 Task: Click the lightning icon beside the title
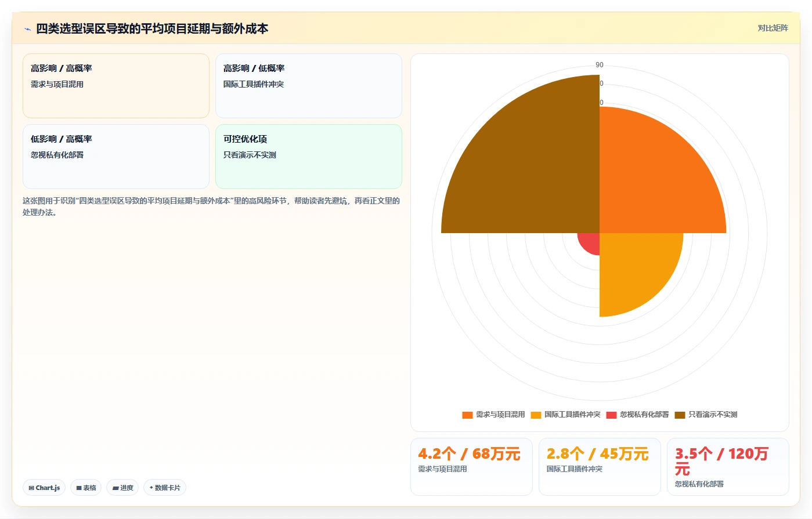coord(27,29)
